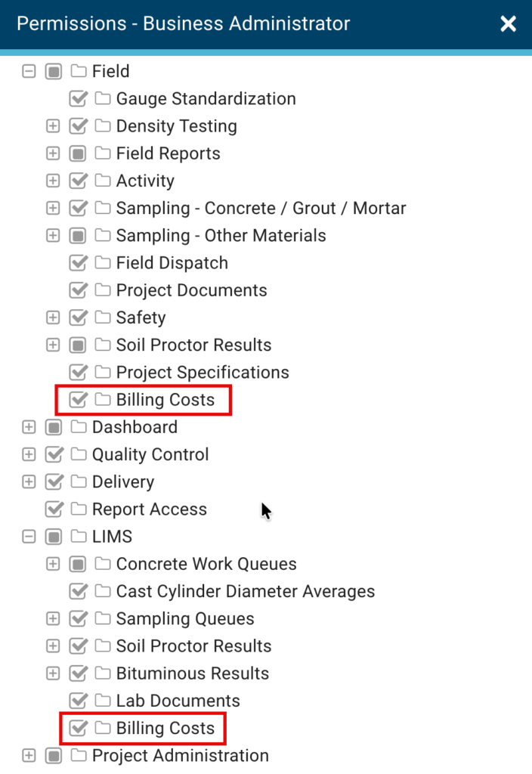This screenshot has width=532, height=774.
Task: Click folder icon beside Cast Cylinder Diameter Averages
Action: (x=103, y=591)
